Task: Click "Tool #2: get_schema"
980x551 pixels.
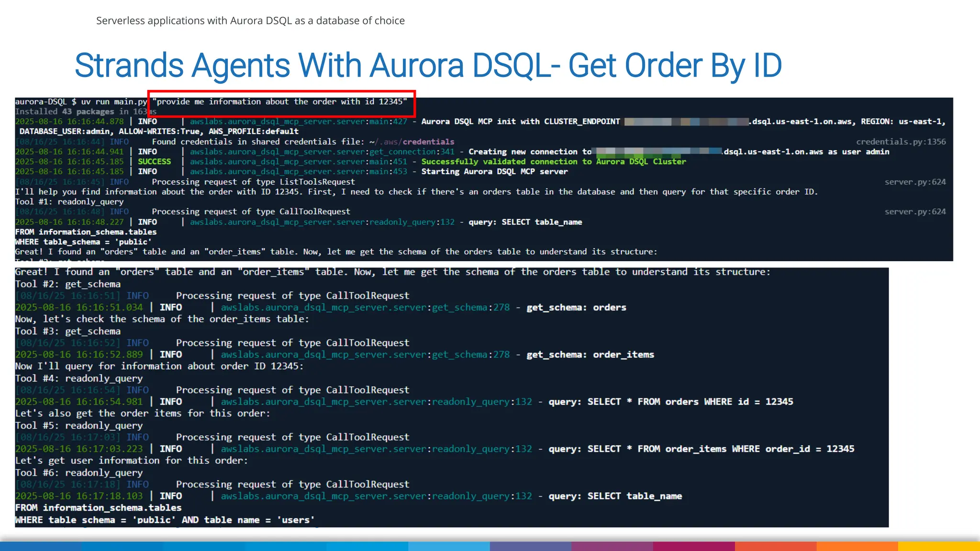Action: [67, 284]
